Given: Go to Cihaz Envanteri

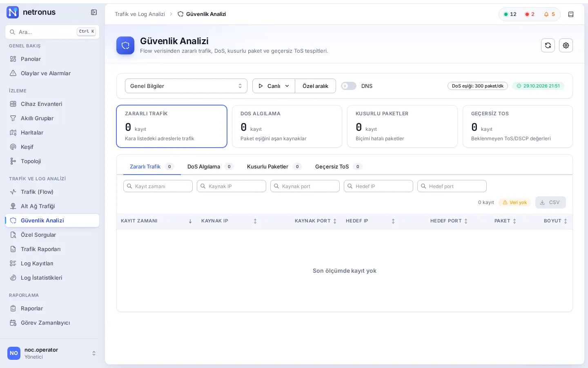Looking at the screenshot, I should 52,104.
